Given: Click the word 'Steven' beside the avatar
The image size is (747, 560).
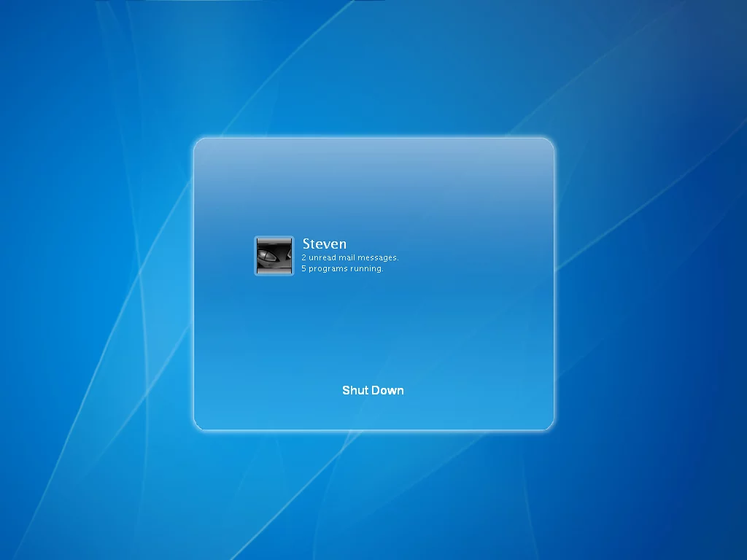Looking at the screenshot, I should tap(325, 244).
